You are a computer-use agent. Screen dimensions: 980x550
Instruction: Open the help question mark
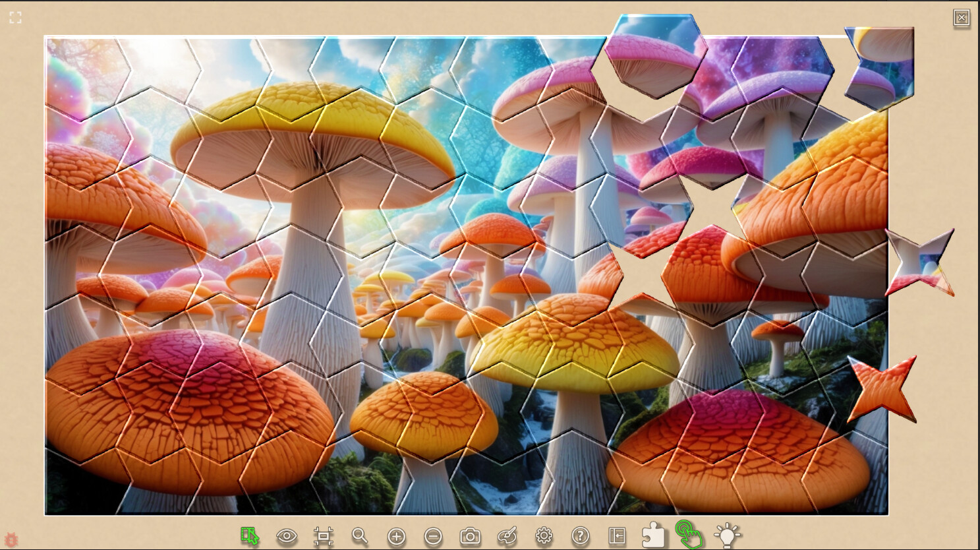point(580,537)
